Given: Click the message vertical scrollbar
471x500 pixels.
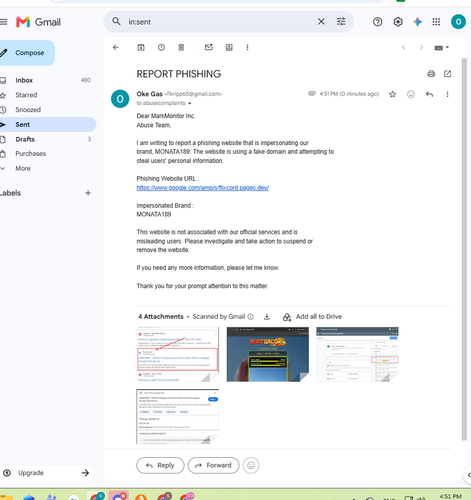Looking at the screenshot, I should (464, 249).
